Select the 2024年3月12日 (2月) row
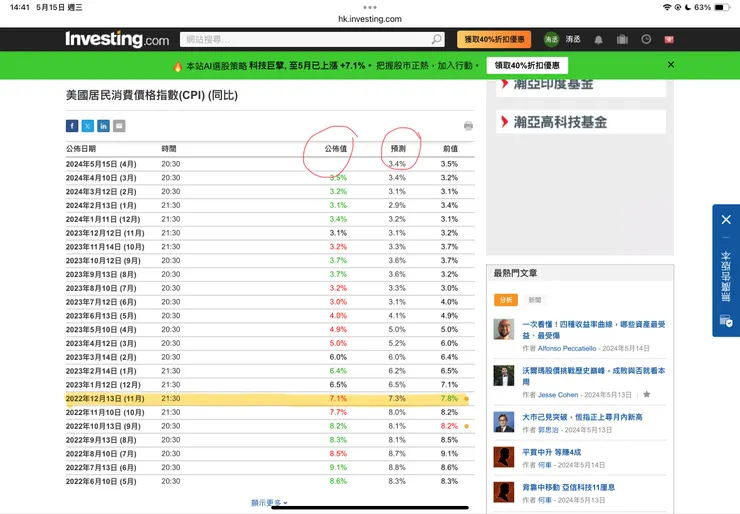Image resolution: width=740 pixels, height=514 pixels. (270, 192)
